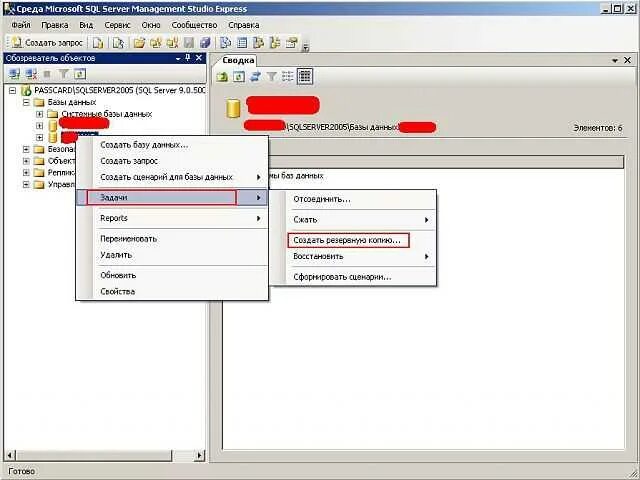Select the Задачи context menu item

(x=173, y=198)
